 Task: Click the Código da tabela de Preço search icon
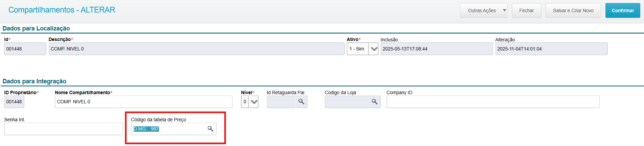tap(210, 129)
